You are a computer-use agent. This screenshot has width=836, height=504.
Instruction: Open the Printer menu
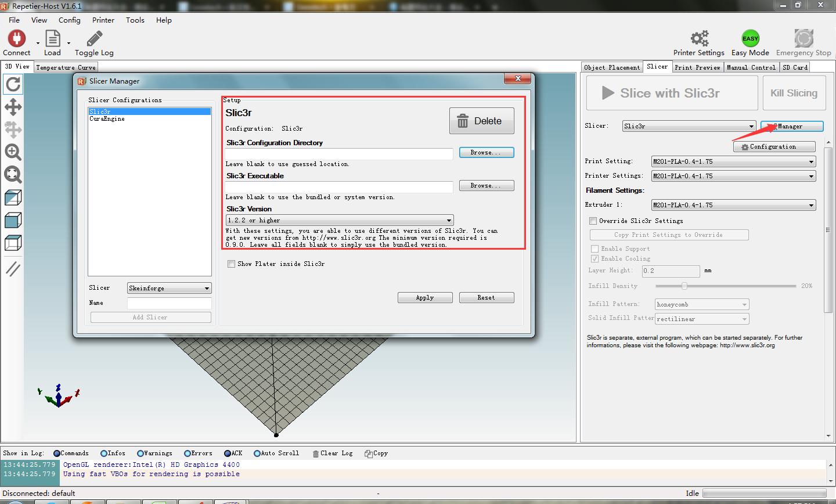coord(103,20)
